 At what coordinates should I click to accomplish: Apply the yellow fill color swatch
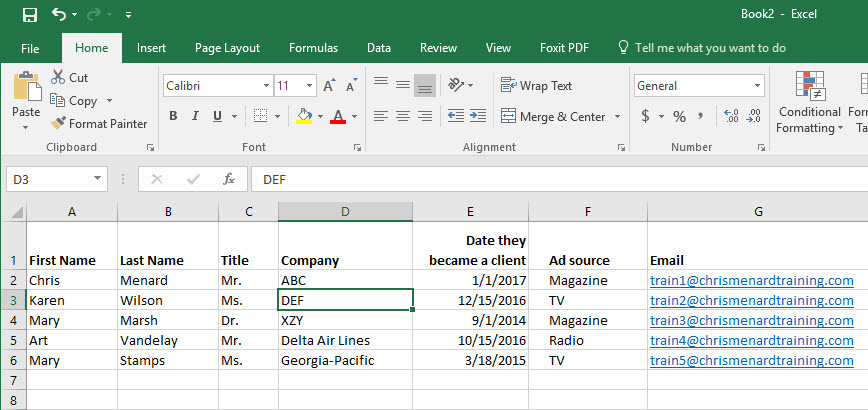coord(304,116)
